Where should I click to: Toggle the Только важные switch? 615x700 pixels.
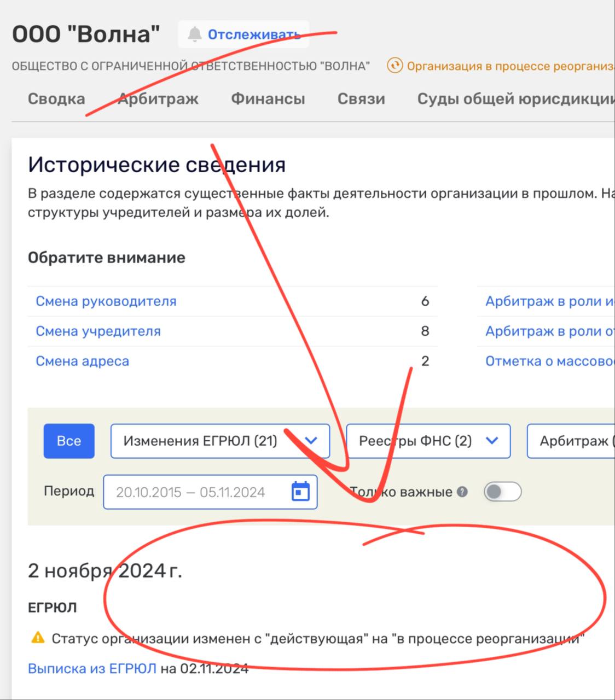click(502, 492)
